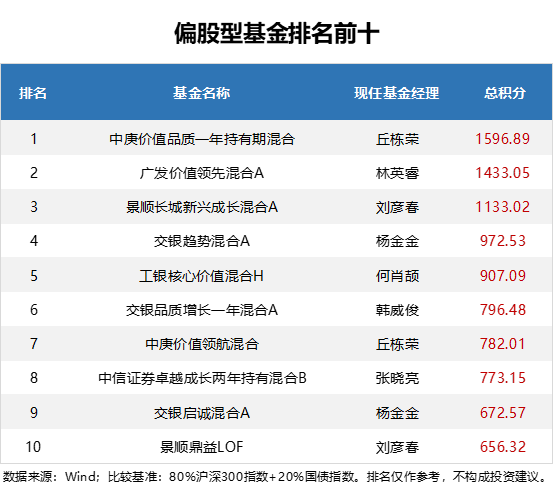
Task: Click rank number 5
Action: click(34, 276)
